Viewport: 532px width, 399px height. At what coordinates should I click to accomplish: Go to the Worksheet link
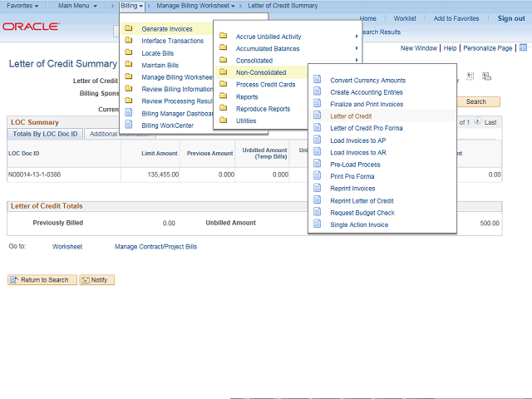(67, 247)
